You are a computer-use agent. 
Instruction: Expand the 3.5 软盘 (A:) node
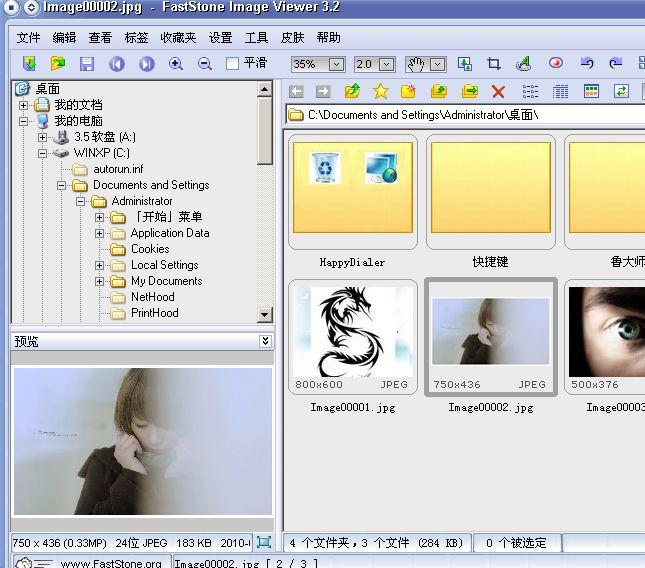42,137
